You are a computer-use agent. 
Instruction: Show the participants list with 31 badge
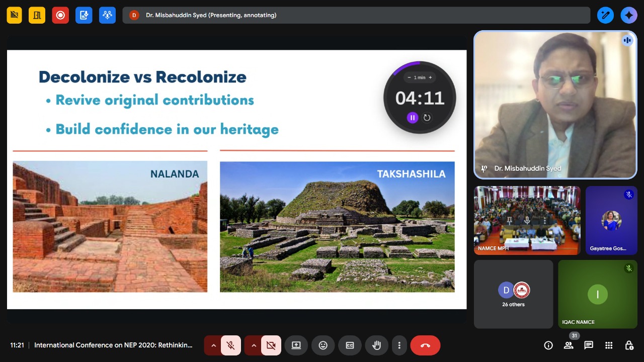569,345
